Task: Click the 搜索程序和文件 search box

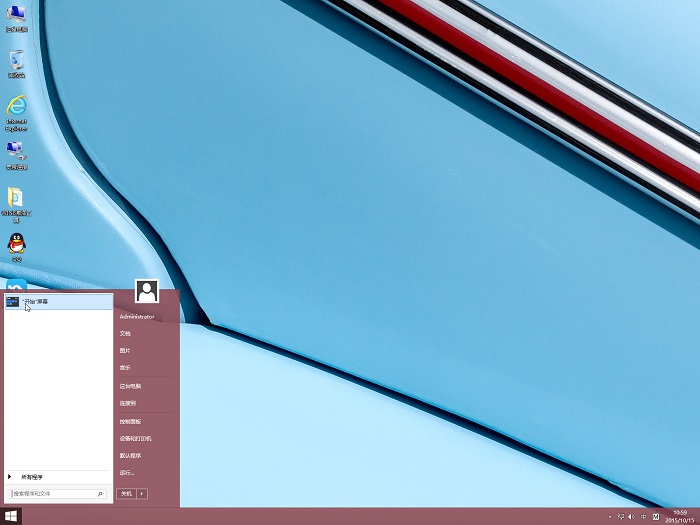Action: coord(52,494)
